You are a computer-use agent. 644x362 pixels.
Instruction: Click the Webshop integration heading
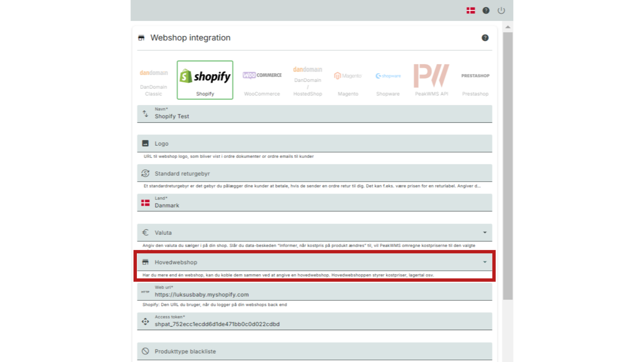190,38
